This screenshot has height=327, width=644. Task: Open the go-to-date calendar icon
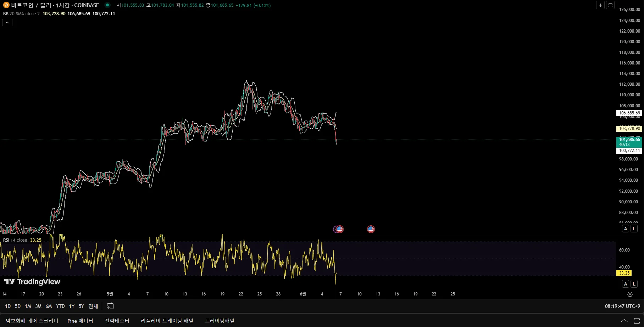pos(110,306)
